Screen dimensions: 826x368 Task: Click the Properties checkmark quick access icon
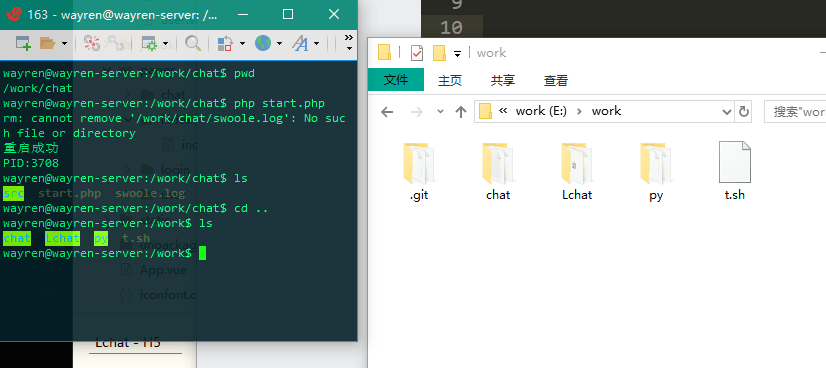click(417, 53)
